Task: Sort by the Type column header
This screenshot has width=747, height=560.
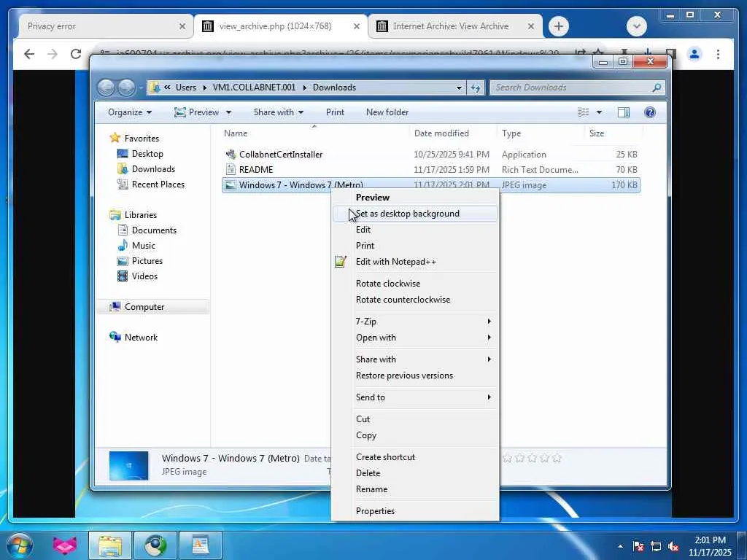Action: click(x=541, y=133)
